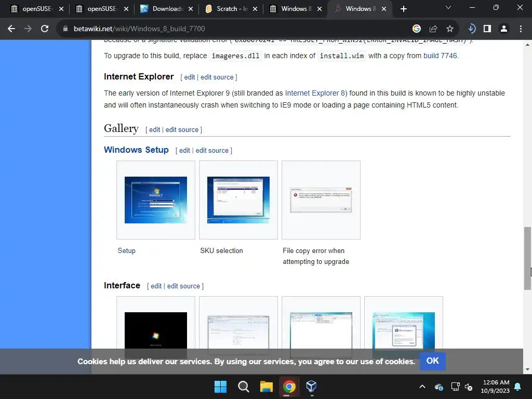Image resolution: width=532 pixels, height=399 pixels.
Task: Open the File copy error thumbnail
Action: pyautogui.click(x=321, y=200)
